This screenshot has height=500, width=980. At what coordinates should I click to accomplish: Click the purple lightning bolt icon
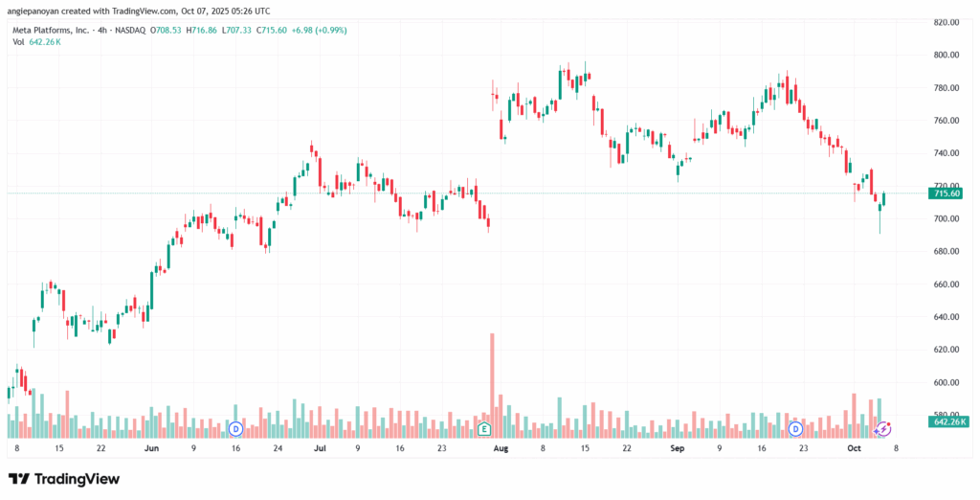[x=882, y=428]
